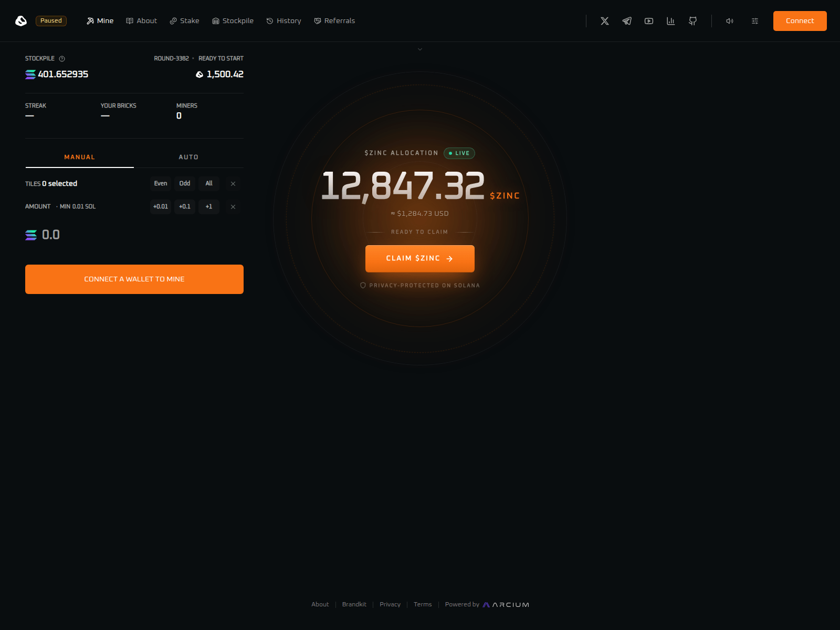This screenshot has width=840, height=630.
Task: Click the MINERS count label
Action: click(x=187, y=106)
